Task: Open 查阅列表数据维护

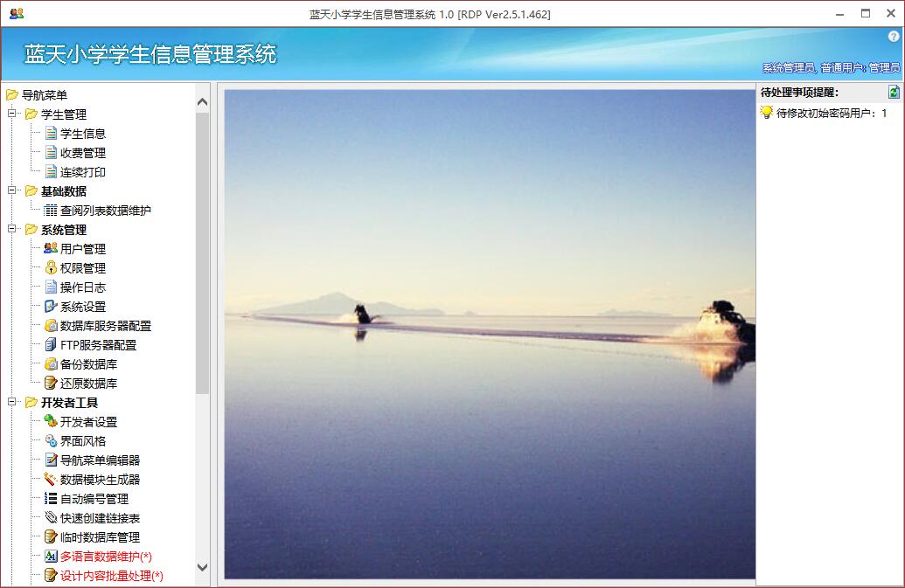Action: (x=106, y=211)
